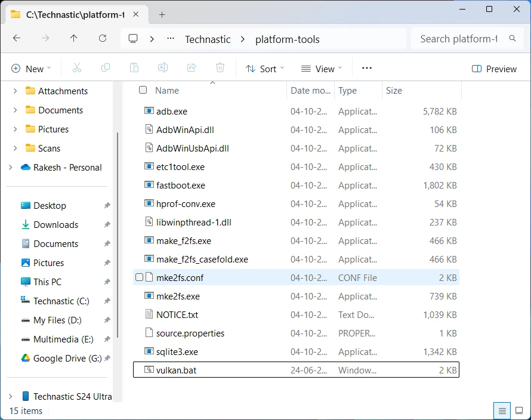Open the See more three-dots toolbar menu
Viewport: 531px width, 420px height.
[x=367, y=68]
